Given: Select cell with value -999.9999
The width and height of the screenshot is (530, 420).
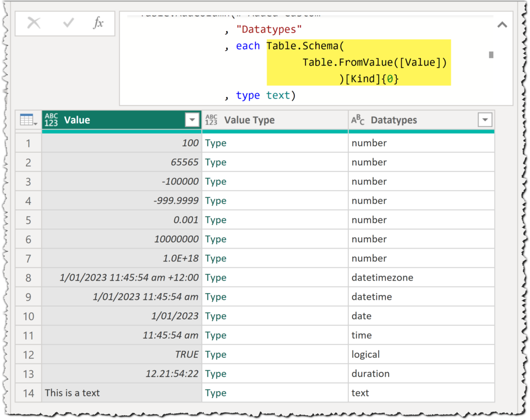Looking at the screenshot, I should click(x=122, y=201).
